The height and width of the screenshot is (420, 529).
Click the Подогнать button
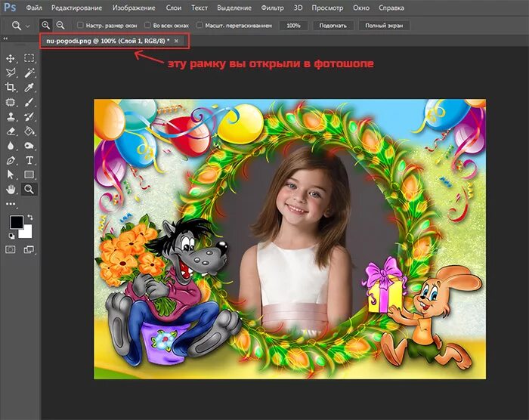pos(333,26)
